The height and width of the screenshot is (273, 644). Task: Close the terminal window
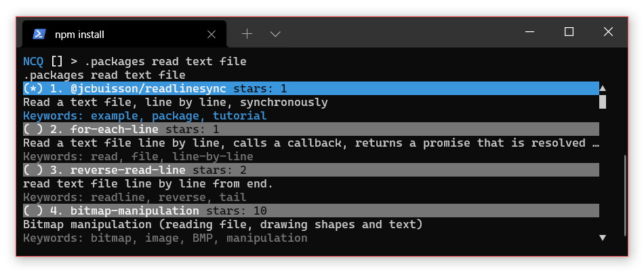tap(608, 32)
